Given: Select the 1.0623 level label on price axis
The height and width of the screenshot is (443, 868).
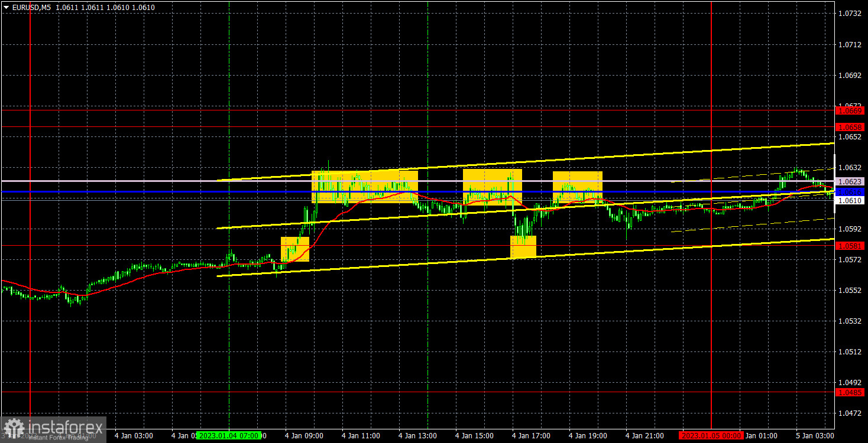Looking at the screenshot, I should pos(850,181).
